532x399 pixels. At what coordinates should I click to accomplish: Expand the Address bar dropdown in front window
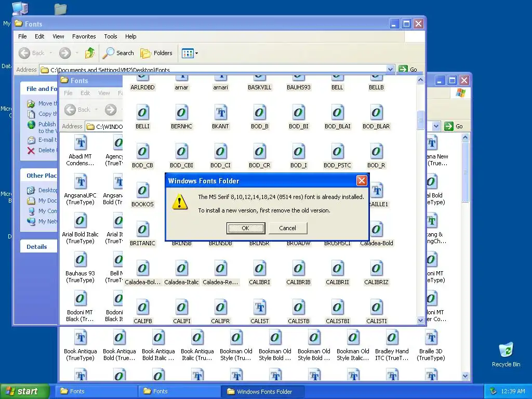pos(390,69)
